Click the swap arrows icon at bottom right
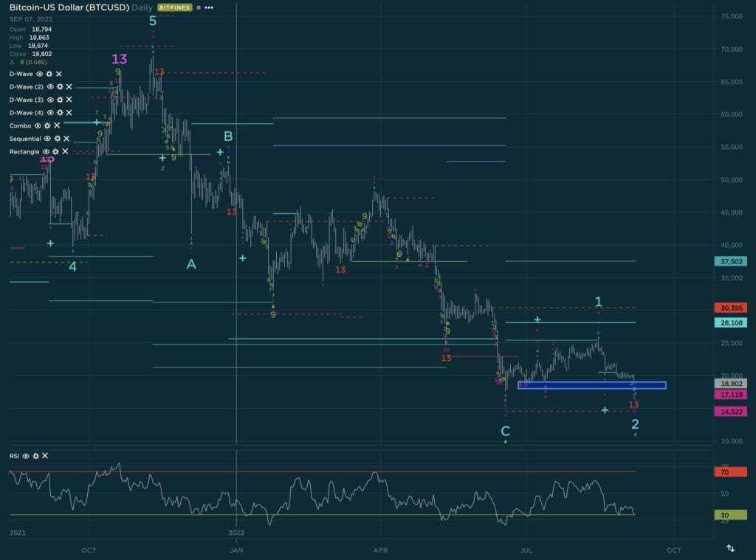Viewport: 756px width, 560px height. point(730,548)
